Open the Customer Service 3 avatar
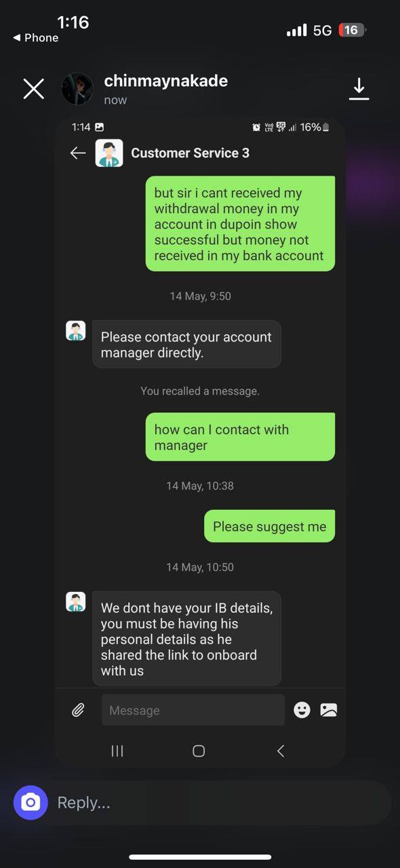Image resolution: width=400 pixels, height=868 pixels. click(x=109, y=153)
